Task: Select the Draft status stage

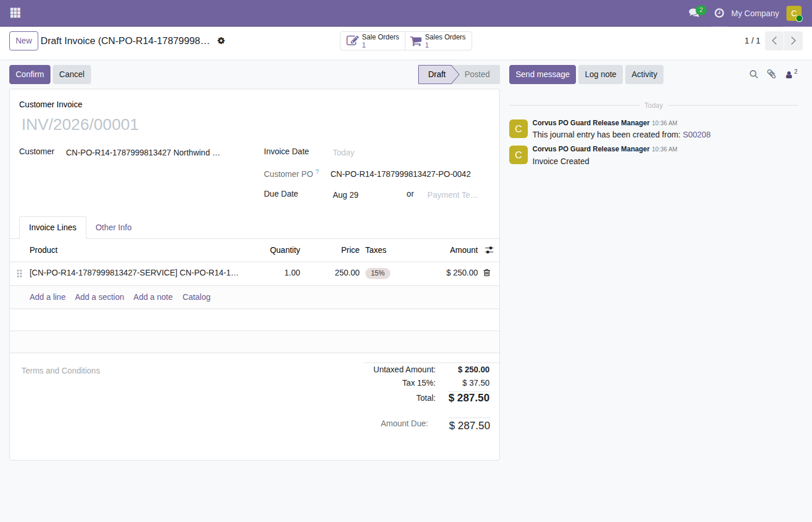Action: [x=437, y=74]
